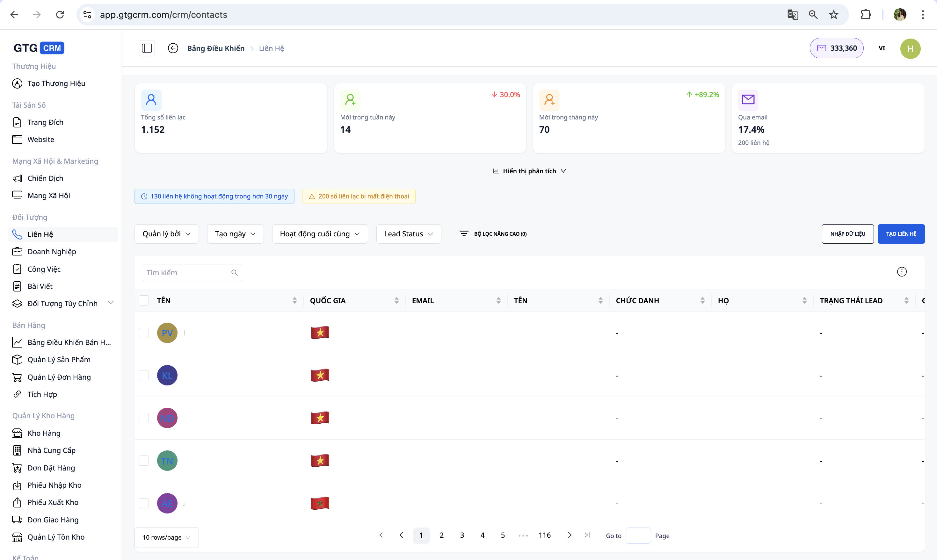Screen dimensions: 937x560
Task: Click the back arrow circle icon
Action: (173, 48)
